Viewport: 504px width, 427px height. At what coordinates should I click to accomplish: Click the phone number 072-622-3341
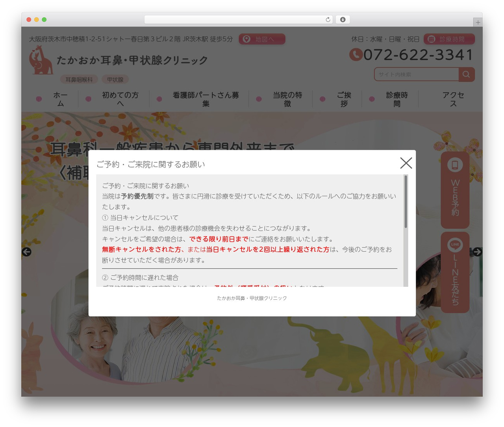[x=418, y=55]
